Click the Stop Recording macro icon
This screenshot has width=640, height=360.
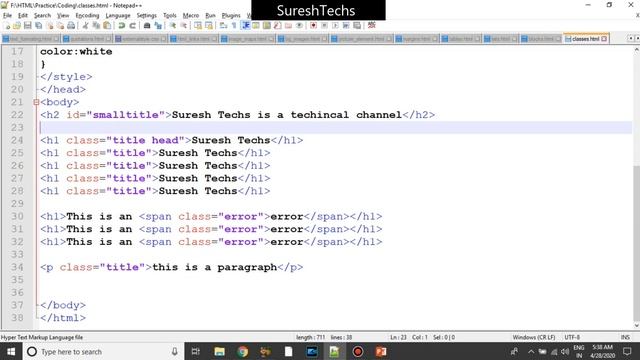coord(324,26)
